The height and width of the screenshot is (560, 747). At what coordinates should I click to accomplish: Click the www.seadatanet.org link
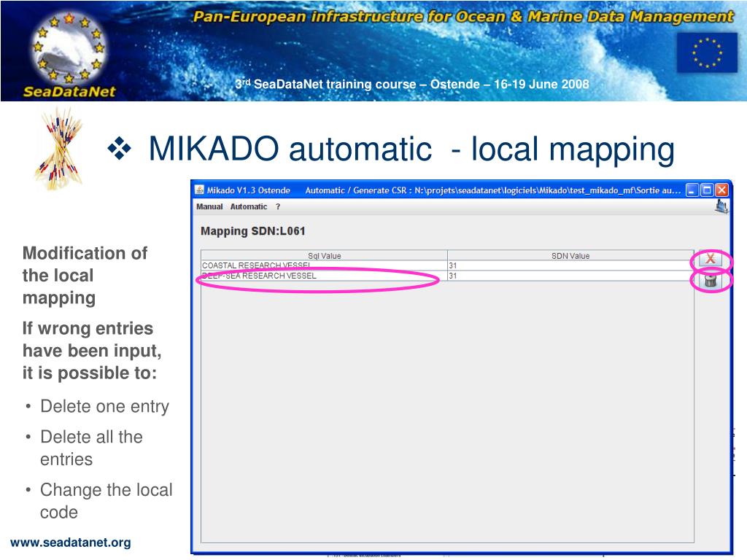pyautogui.click(x=71, y=542)
